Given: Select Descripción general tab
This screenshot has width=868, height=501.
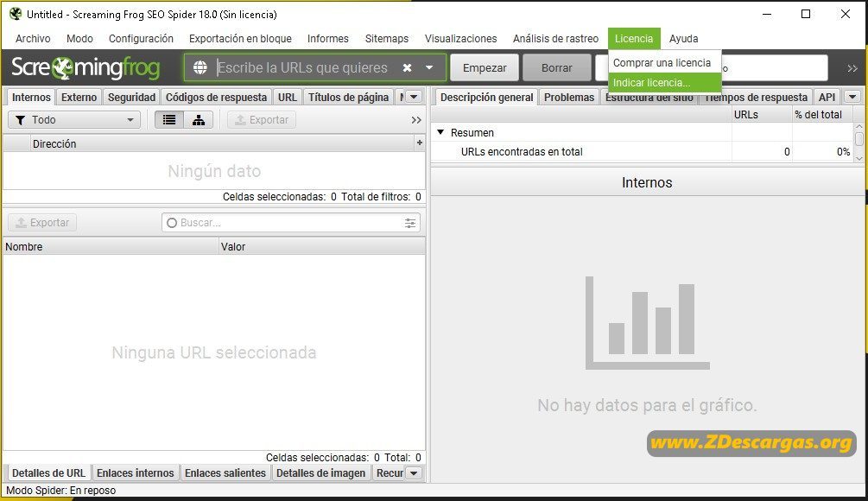Looking at the screenshot, I should point(486,97).
